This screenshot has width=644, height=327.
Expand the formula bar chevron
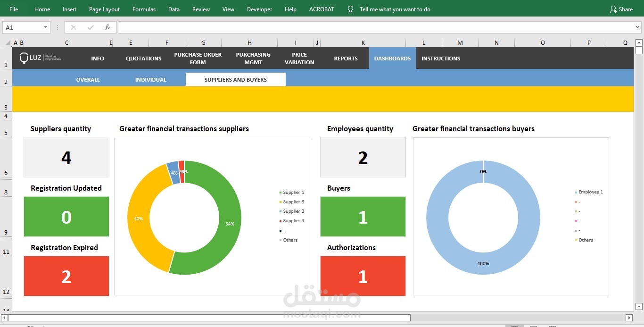tap(637, 27)
